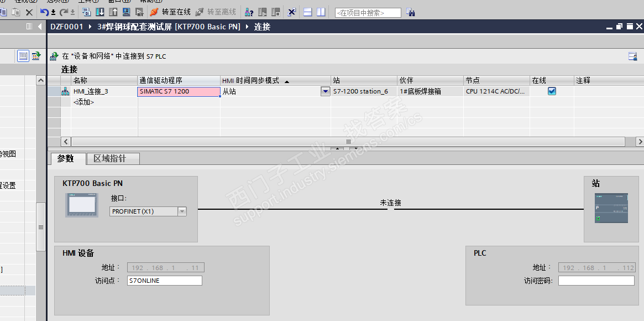
Task: Click the PLC station thumbnail
Action: point(611,208)
